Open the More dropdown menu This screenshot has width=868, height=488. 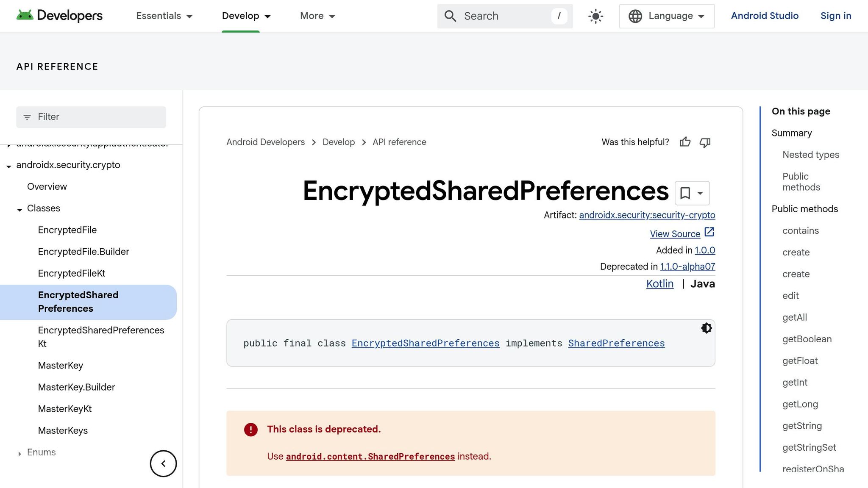coord(318,16)
